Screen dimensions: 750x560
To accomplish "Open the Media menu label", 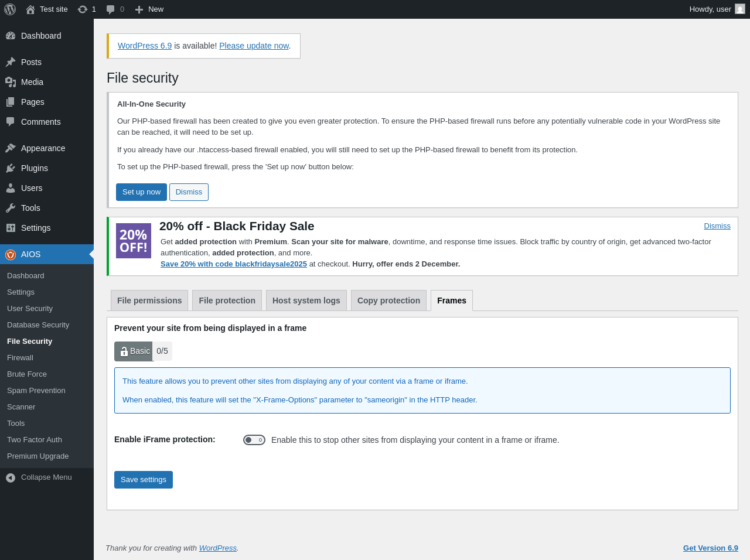I will tap(32, 82).
